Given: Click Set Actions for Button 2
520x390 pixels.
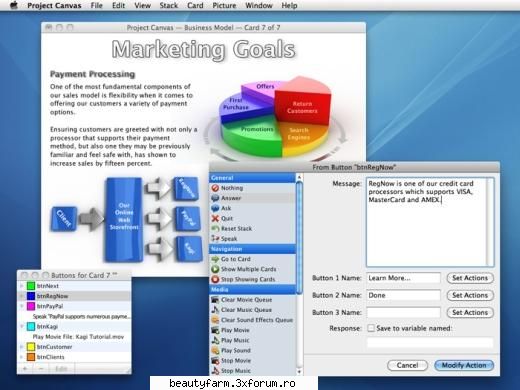Looking at the screenshot, I should pyautogui.click(x=470, y=295).
